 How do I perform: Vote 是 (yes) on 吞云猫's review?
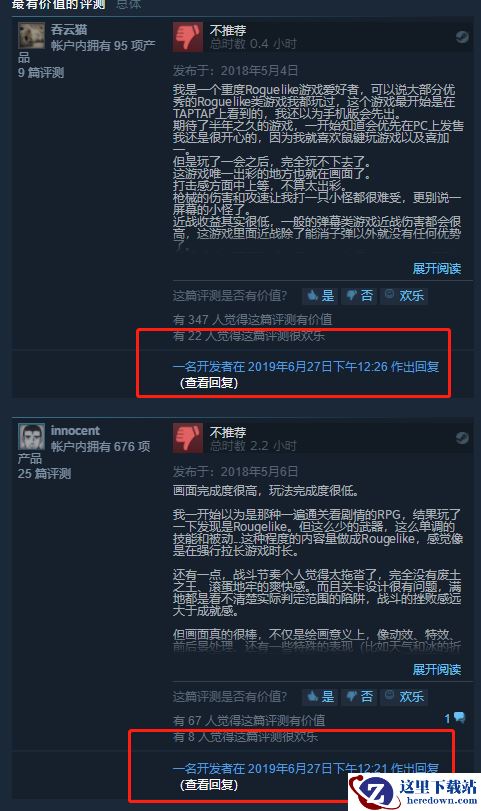pos(320,296)
